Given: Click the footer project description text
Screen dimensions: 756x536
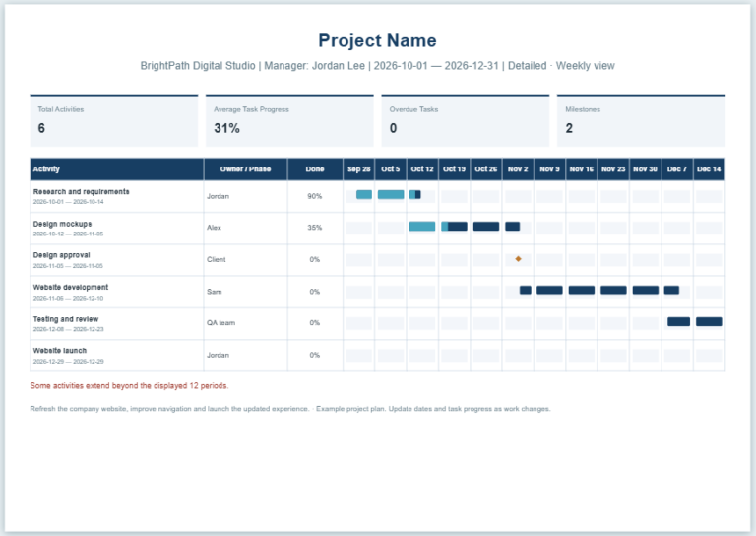Looking at the screenshot, I should [290, 409].
